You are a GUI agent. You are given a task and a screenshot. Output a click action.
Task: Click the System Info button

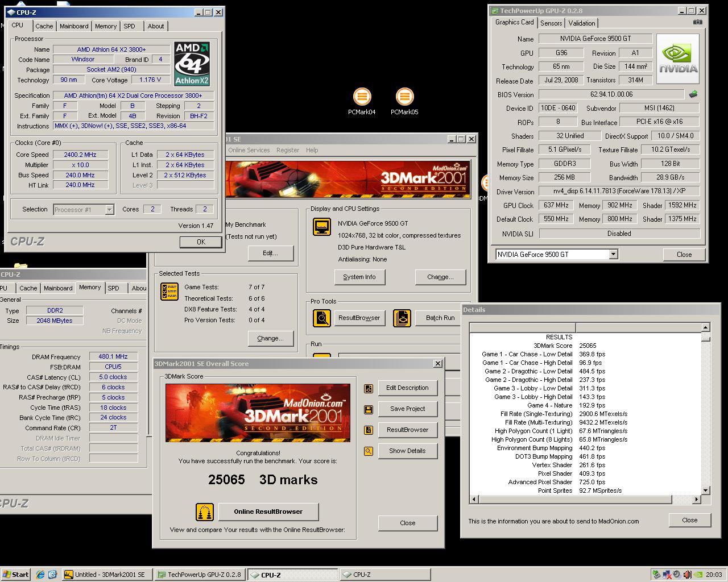(359, 277)
